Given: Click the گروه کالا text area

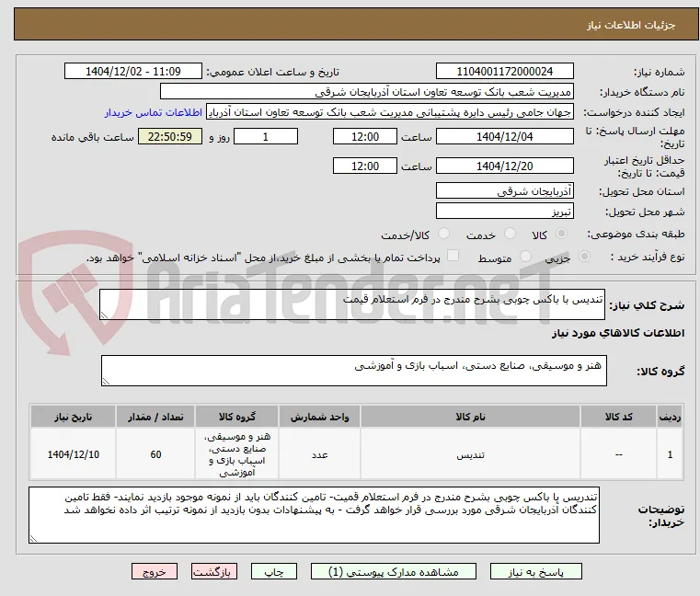Looking at the screenshot, I should coord(354,371).
